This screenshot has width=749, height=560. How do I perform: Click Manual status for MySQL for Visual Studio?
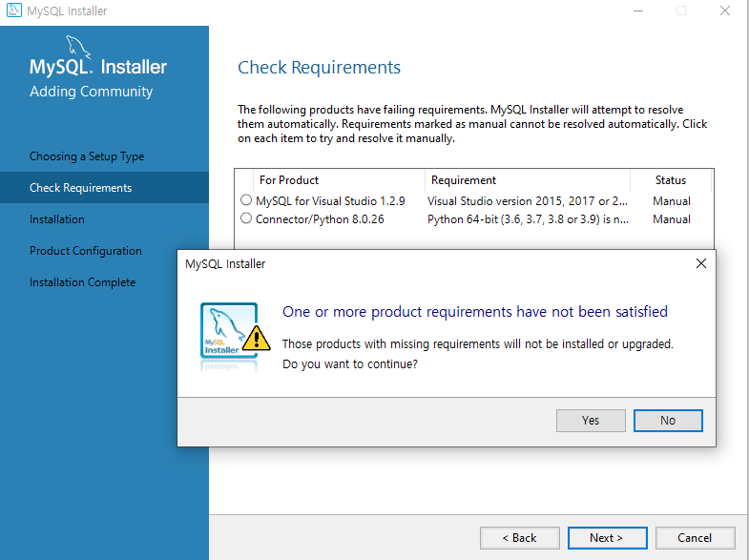(x=672, y=201)
